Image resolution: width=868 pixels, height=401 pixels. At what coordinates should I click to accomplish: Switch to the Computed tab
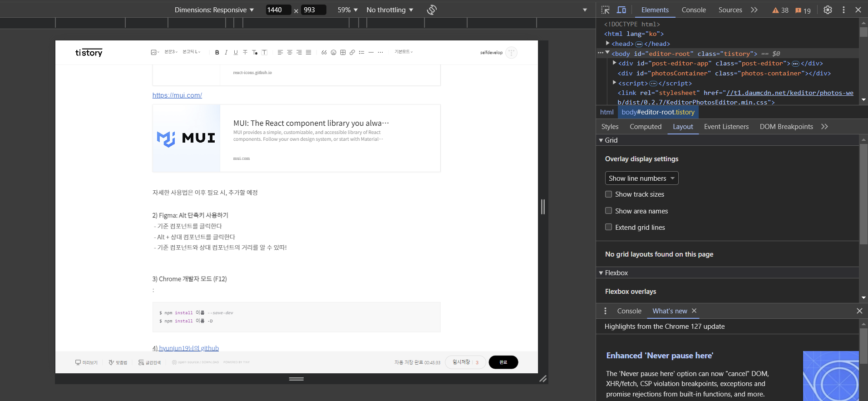(x=646, y=127)
